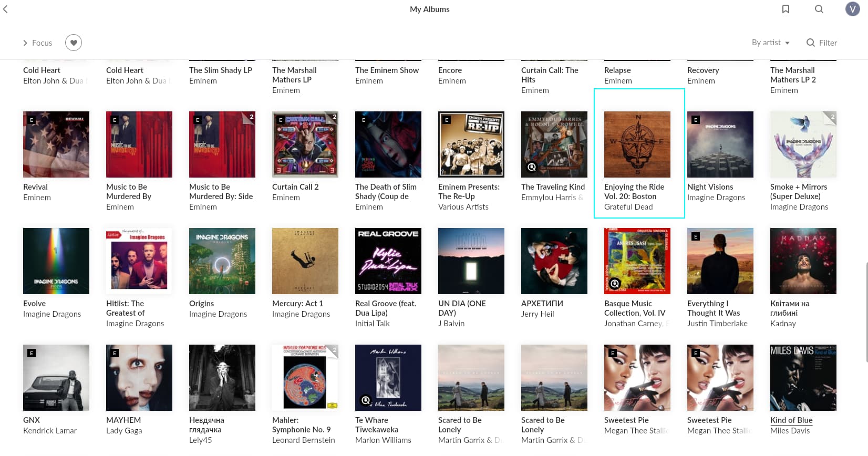Select the GNX album by Kendrick Lamar
Viewport: 868px width, 456px height.
56,378
